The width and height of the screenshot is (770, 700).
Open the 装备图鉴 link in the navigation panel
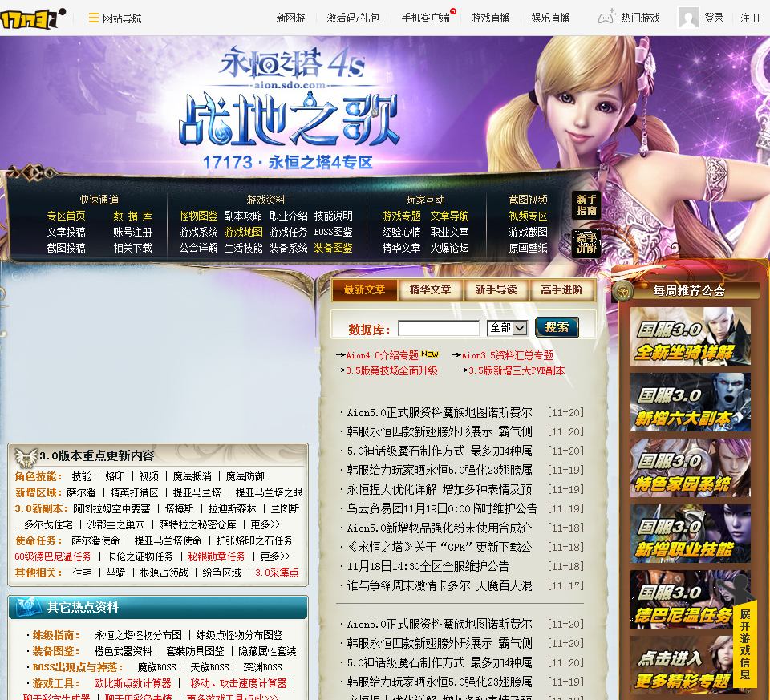[333, 248]
